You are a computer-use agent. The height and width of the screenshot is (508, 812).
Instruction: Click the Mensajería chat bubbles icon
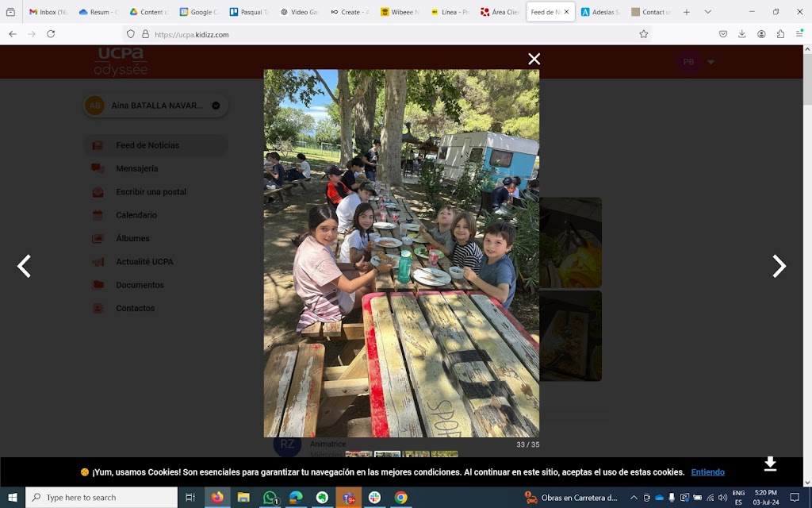(x=98, y=168)
